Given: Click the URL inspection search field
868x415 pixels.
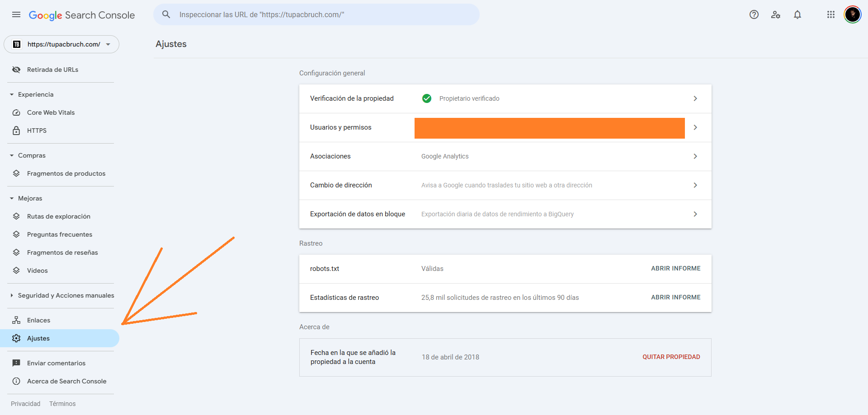Looking at the screenshot, I should [x=316, y=14].
